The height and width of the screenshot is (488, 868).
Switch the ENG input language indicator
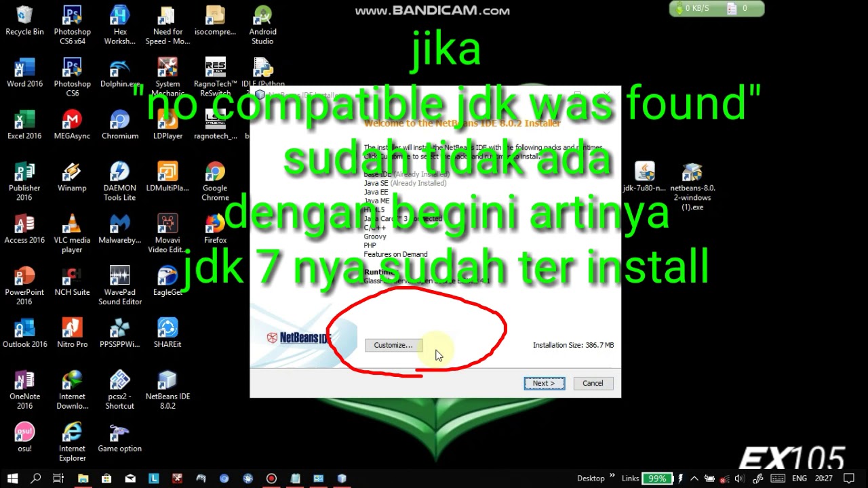pos(800,479)
